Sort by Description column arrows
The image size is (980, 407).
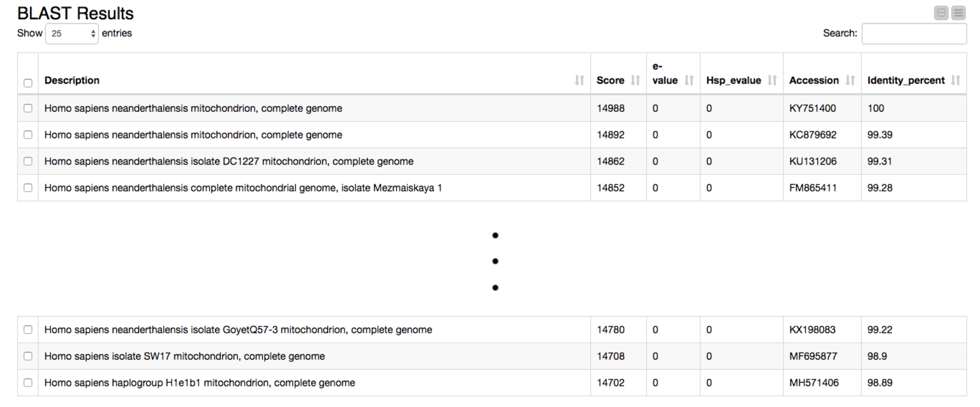coord(579,80)
